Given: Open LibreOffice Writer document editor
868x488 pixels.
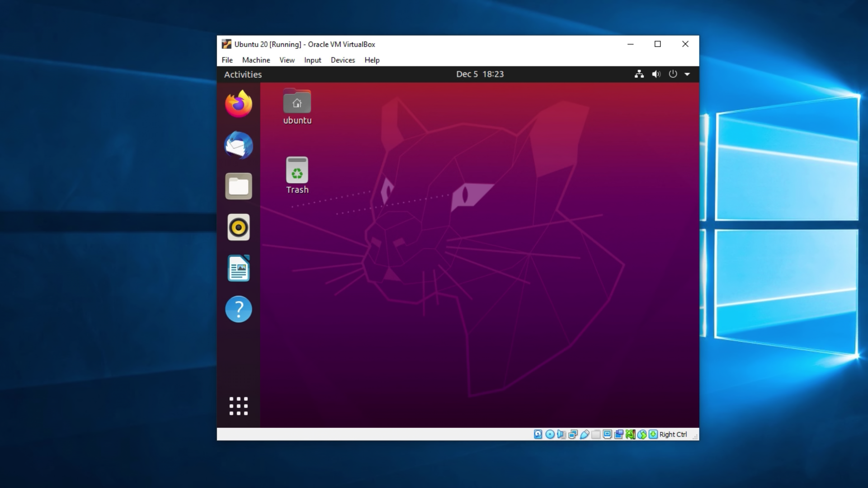Looking at the screenshot, I should point(238,268).
